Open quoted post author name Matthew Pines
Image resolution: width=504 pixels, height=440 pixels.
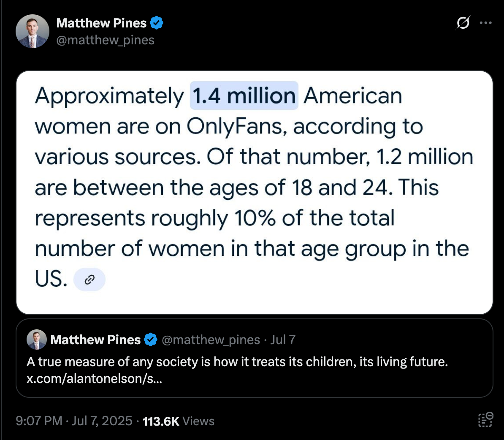point(95,340)
